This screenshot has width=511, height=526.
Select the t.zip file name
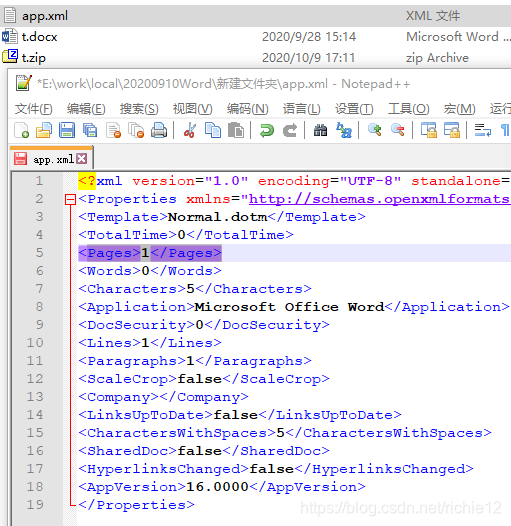[34, 57]
